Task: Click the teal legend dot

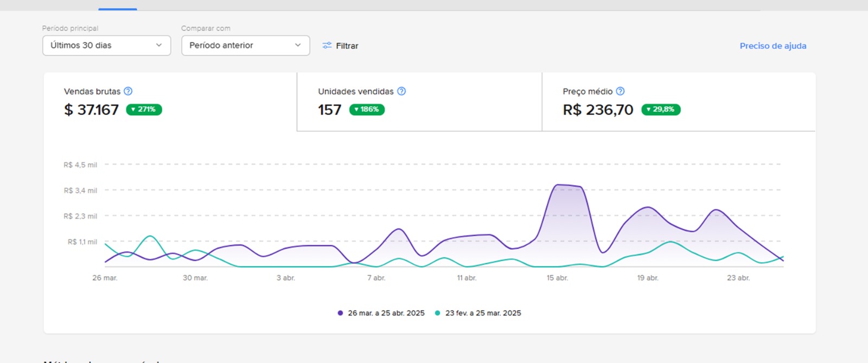Action: click(437, 313)
